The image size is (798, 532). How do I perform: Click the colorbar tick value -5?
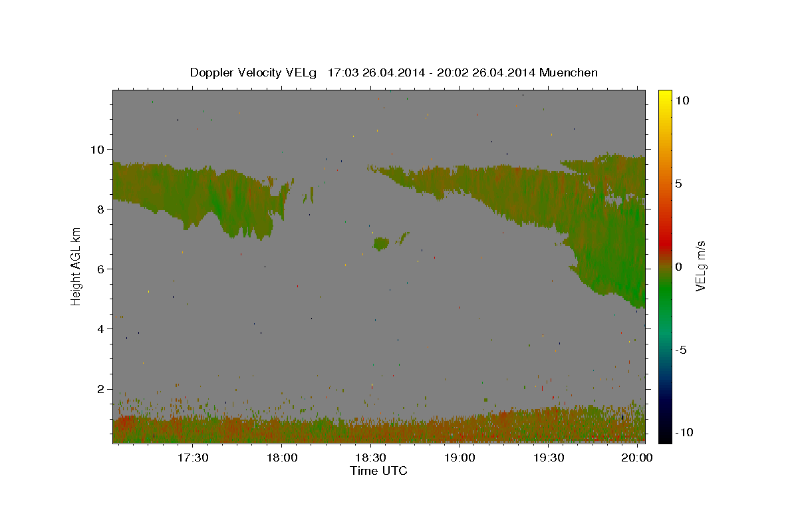coord(681,350)
